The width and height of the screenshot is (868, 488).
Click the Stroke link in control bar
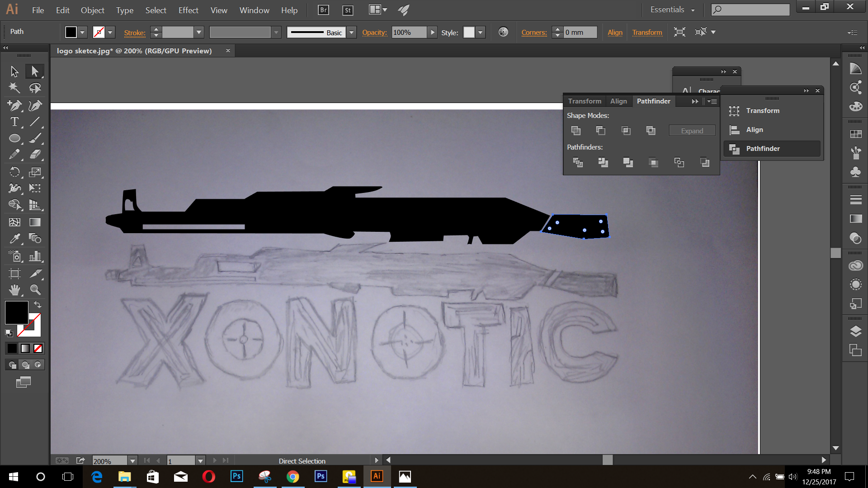135,33
